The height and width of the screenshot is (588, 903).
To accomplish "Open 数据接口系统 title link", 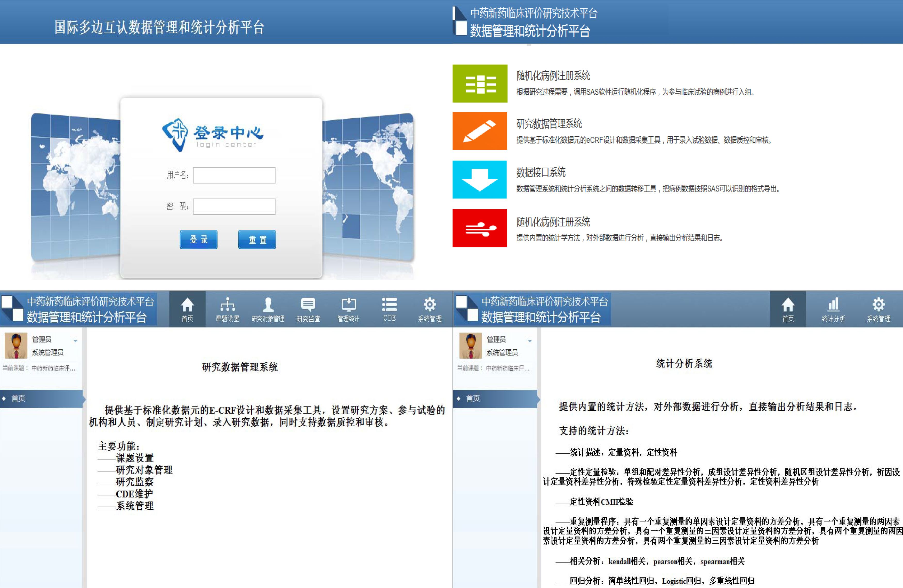I will (541, 172).
